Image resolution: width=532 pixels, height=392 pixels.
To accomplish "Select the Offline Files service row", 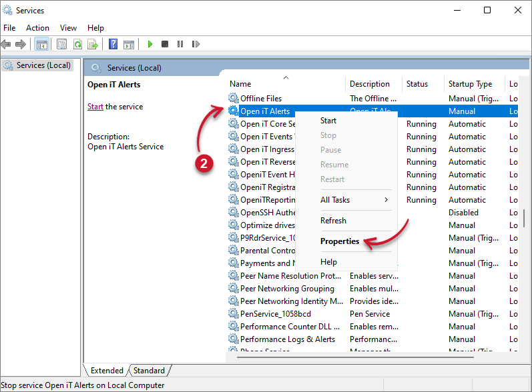I will [x=261, y=99].
